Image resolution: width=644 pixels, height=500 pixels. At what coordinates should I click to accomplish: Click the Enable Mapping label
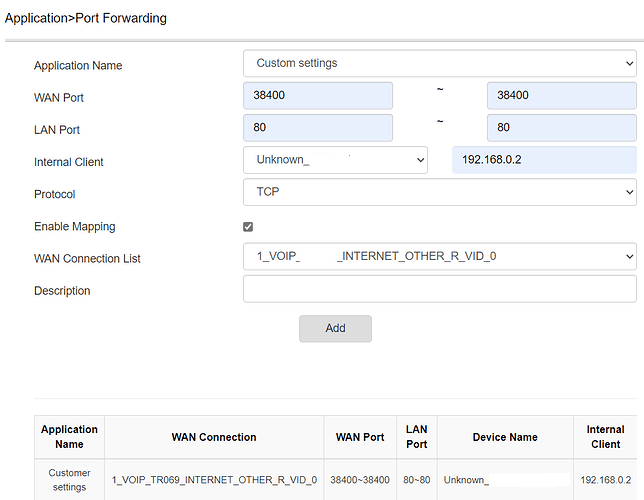coord(75,227)
